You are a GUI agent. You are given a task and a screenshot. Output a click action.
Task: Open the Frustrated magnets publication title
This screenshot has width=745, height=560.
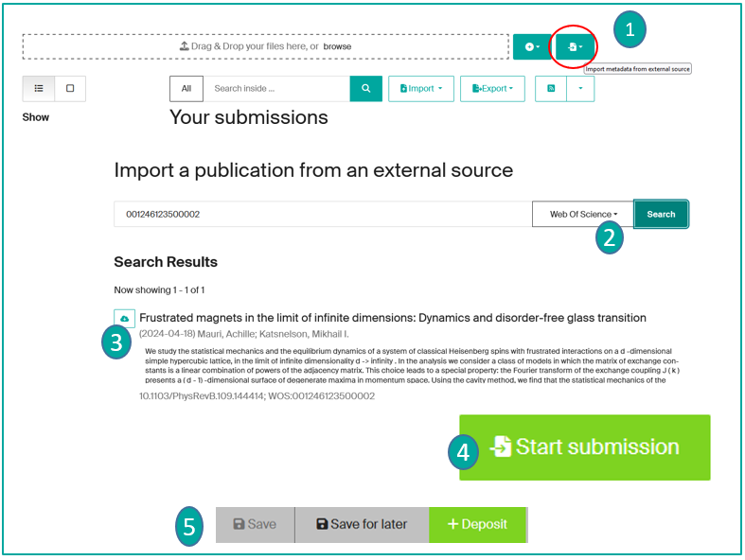pos(393,318)
